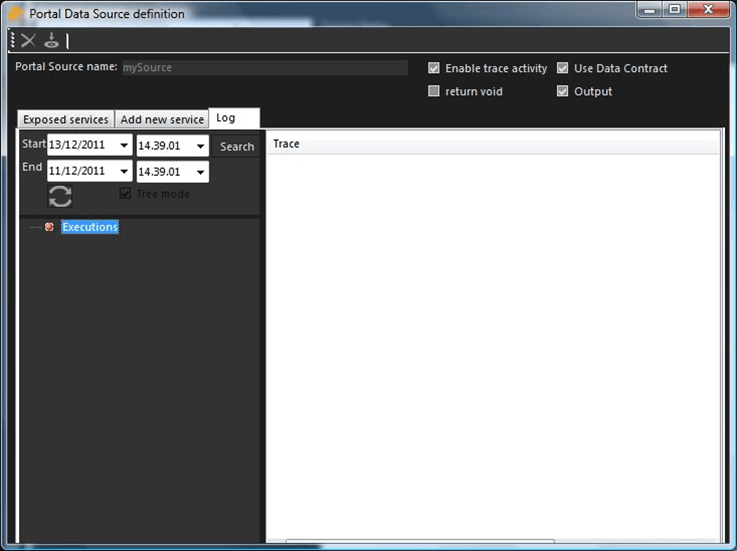Viewport: 737px width, 551px height.
Task: Close the Portal Data Source definition window
Action: coord(708,9)
